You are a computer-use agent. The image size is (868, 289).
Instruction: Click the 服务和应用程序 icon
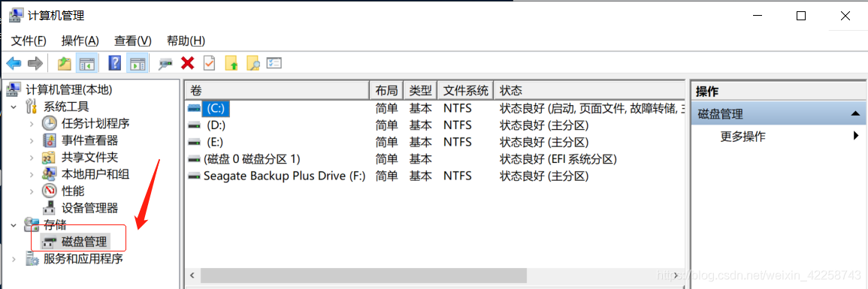[x=32, y=259]
